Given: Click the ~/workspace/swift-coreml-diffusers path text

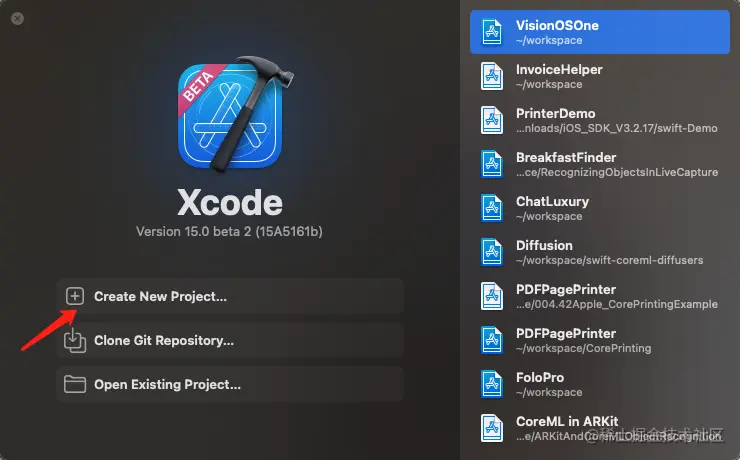Looking at the screenshot, I should click(609, 260).
